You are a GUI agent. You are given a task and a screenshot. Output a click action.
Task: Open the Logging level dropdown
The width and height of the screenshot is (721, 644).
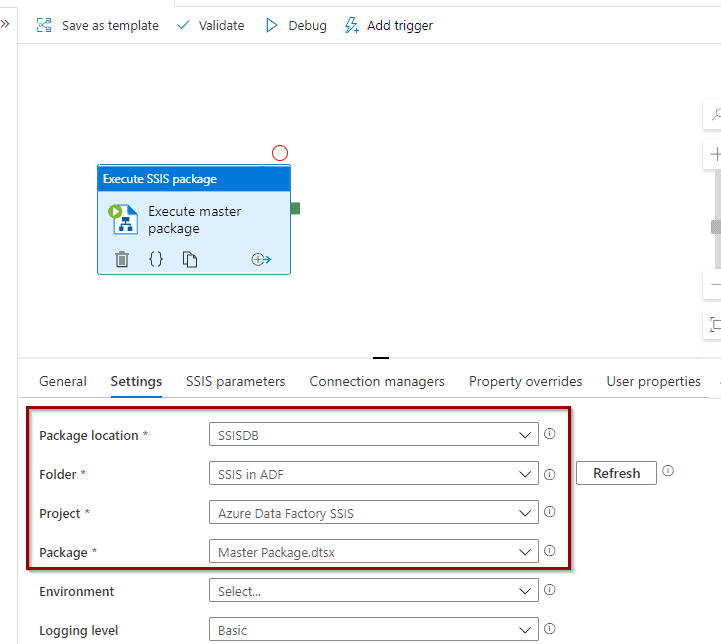(374, 629)
